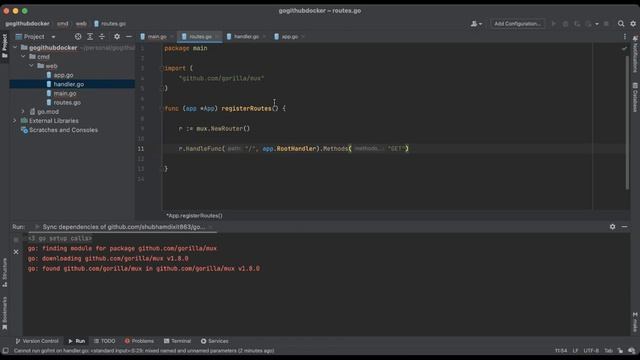
Task: Open Project panel gear options
Action: 117,37
